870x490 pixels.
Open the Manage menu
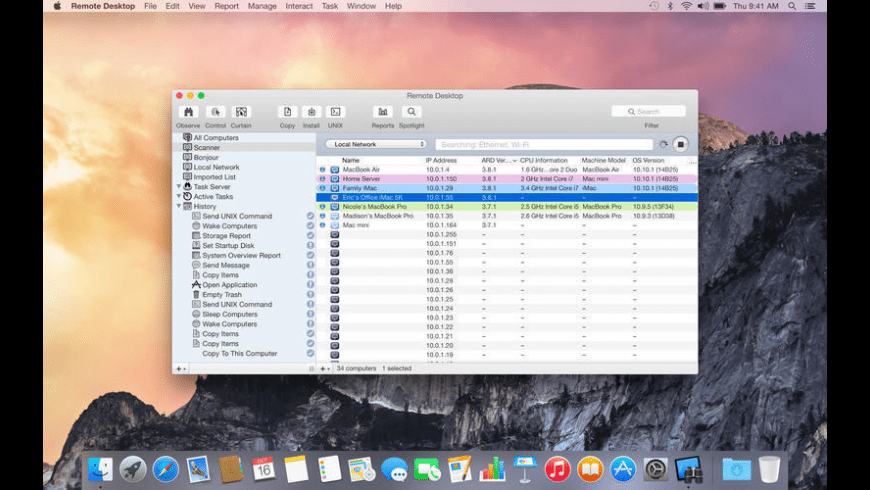[x=262, y=6]
